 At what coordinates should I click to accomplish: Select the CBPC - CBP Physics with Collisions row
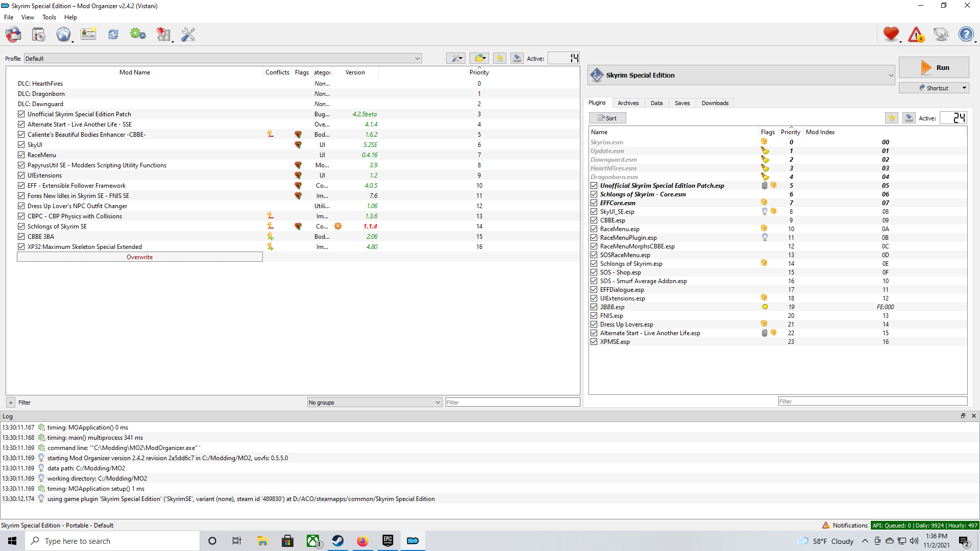[x=293, y=216]
